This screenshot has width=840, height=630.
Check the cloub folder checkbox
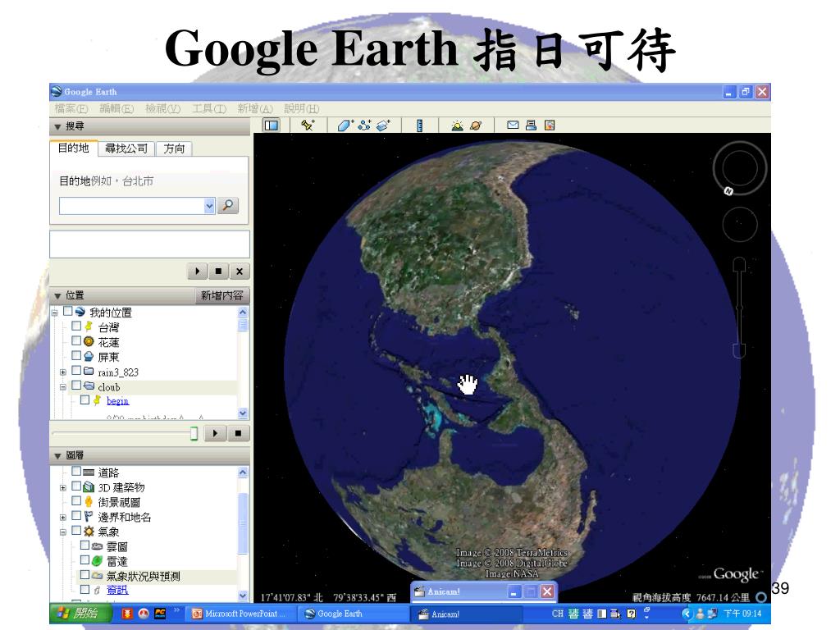pyautogui.click(x=76, y=386)
